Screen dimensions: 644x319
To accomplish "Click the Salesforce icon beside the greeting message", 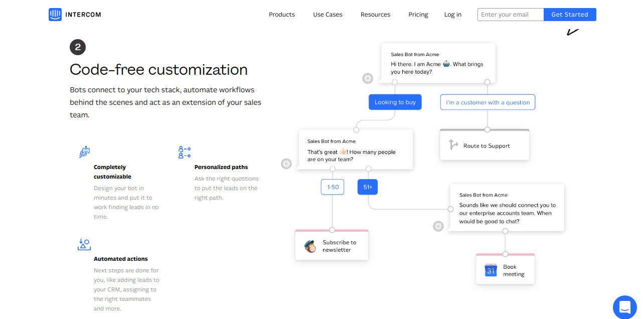I will point(368,78).
